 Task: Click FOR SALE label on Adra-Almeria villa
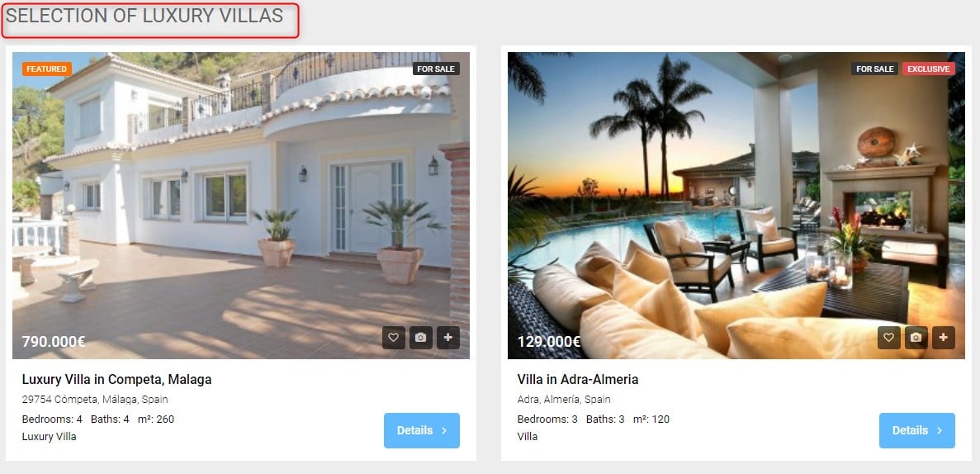pos(875,69)
